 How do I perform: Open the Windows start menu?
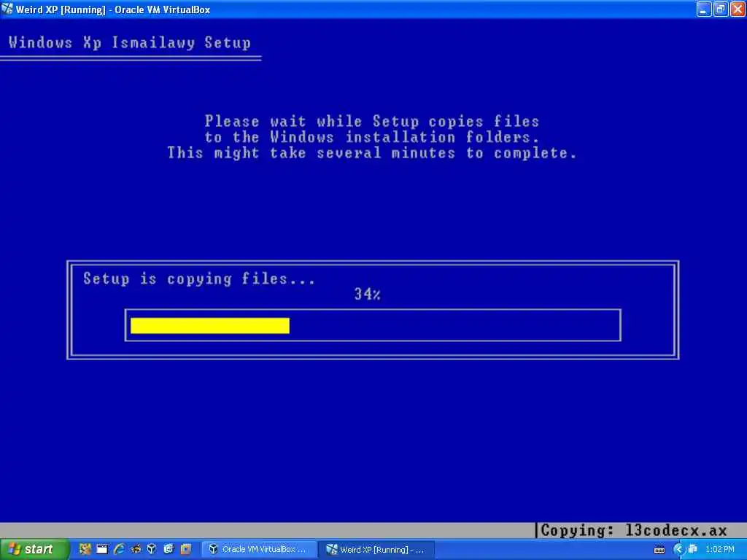[x=34, y=549]
